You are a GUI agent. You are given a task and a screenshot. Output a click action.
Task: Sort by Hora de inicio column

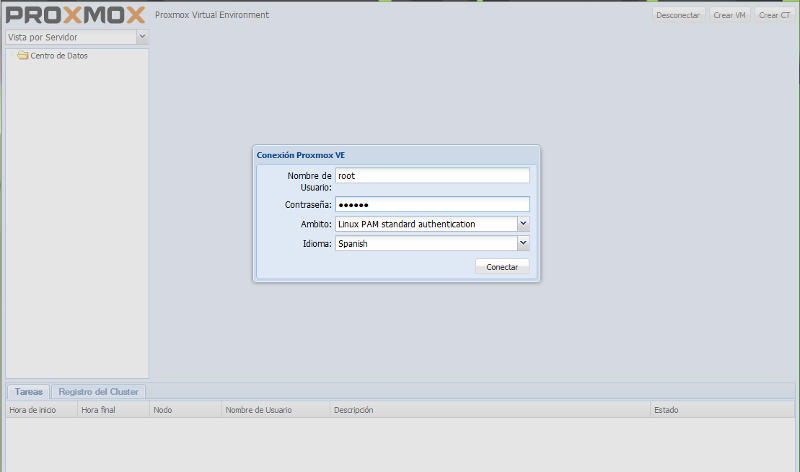click(41, 410)
